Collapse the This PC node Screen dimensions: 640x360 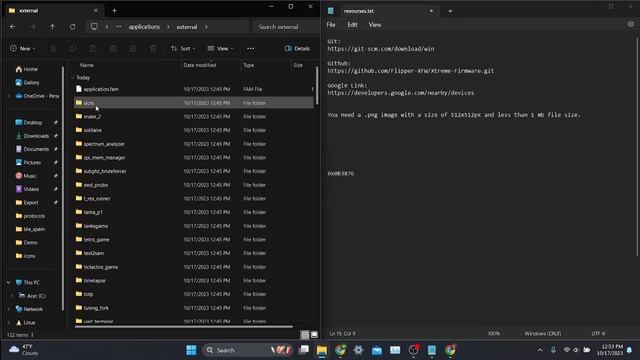coord(9,282)
